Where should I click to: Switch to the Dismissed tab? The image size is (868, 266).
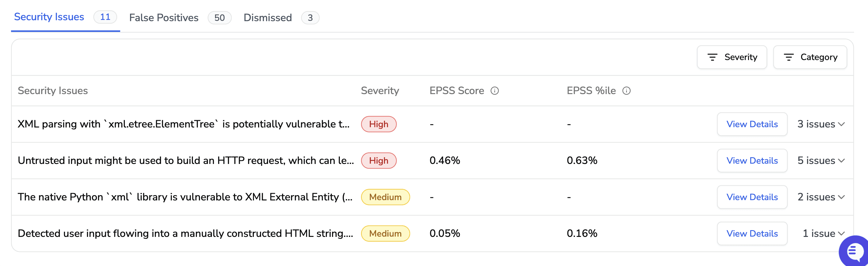pos(267,17)
